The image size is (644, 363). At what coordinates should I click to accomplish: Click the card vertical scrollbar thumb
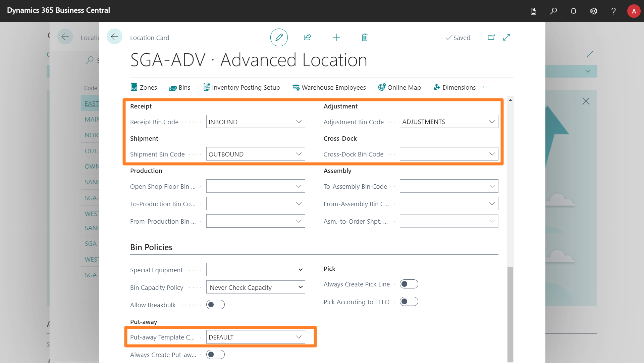coord(510,314)
